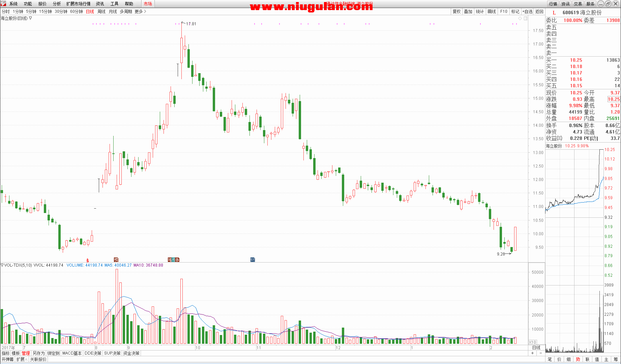The height and width of the screenshot is (364, 621).
Task: Click the 交易 trading button
Action: 578,4
